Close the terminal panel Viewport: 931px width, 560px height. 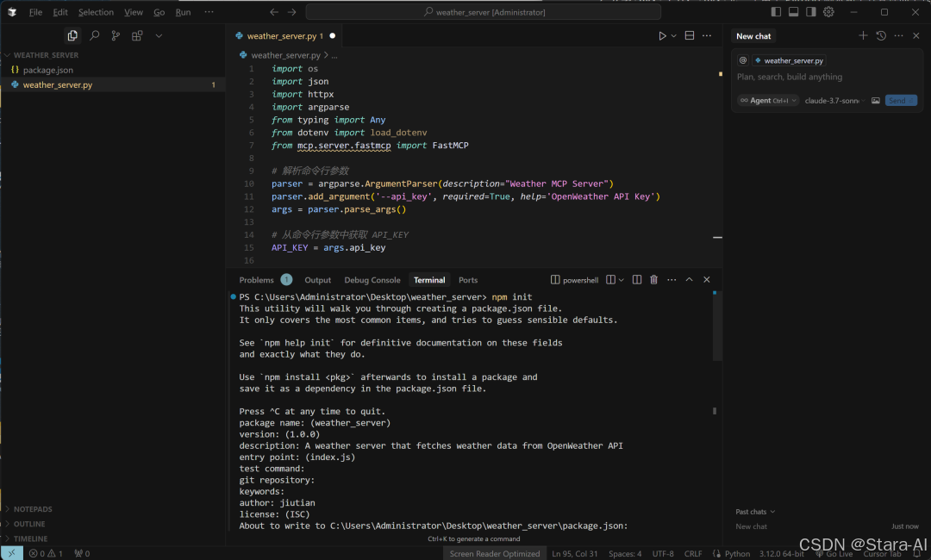707,279
